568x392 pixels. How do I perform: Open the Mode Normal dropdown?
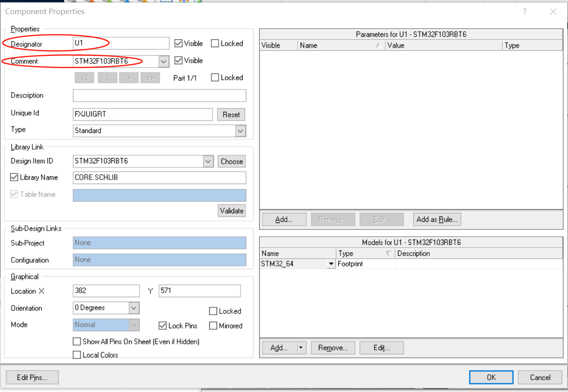134,325
